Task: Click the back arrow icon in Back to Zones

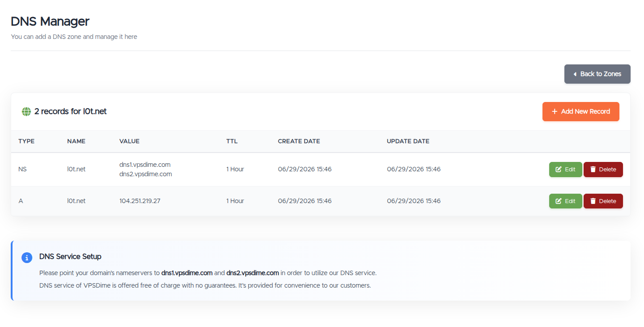Action: pos(575,74)
